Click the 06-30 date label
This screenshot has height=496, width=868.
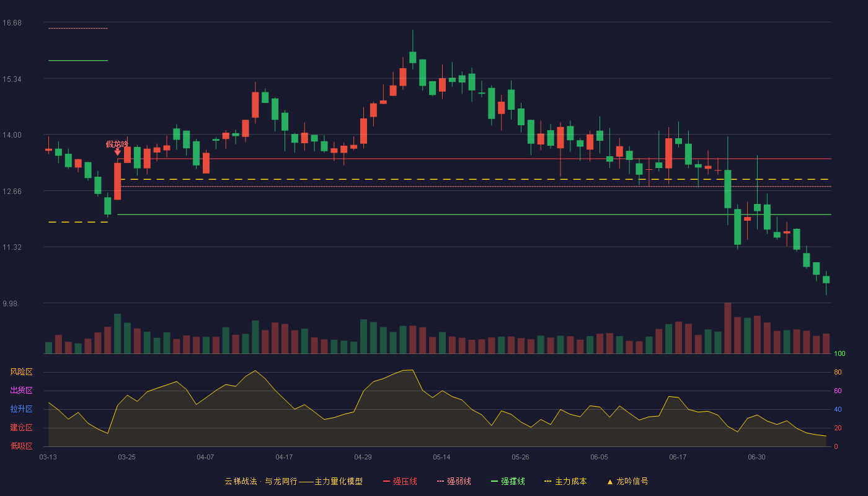tap(757, 457)
